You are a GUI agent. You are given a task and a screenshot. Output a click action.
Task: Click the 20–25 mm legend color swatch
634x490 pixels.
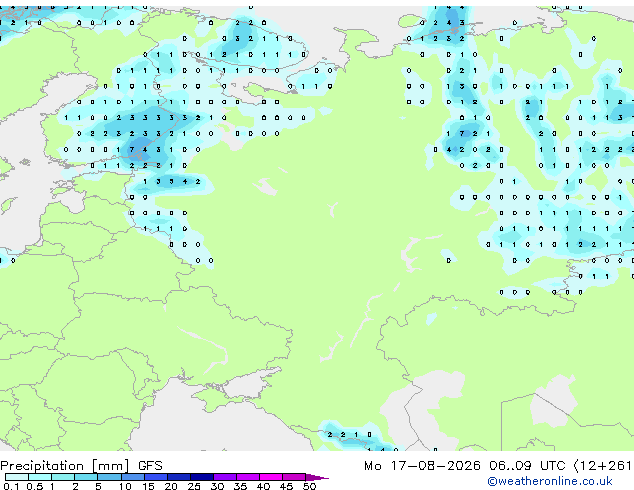click(179, 477)
